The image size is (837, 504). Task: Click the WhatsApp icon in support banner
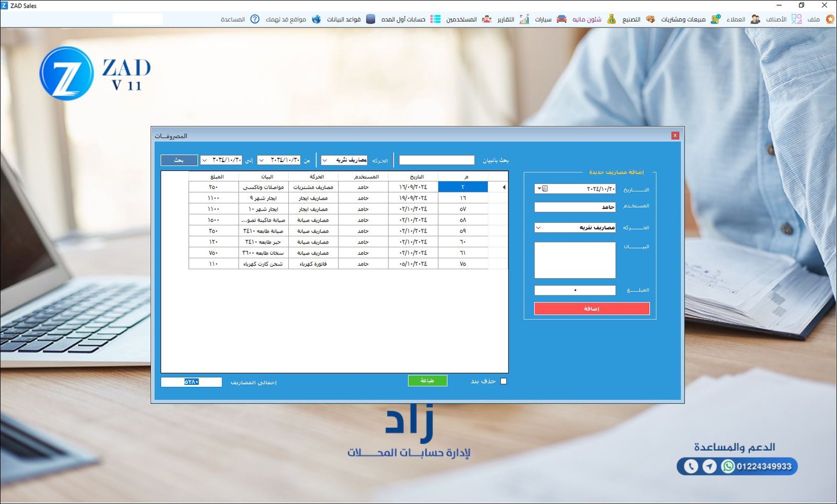point(728,466)
